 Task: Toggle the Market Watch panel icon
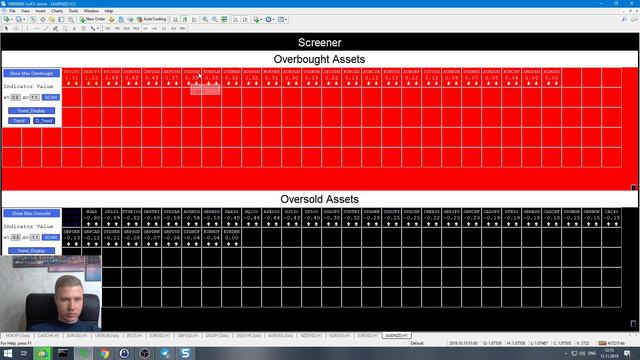(x=33, y=19)
